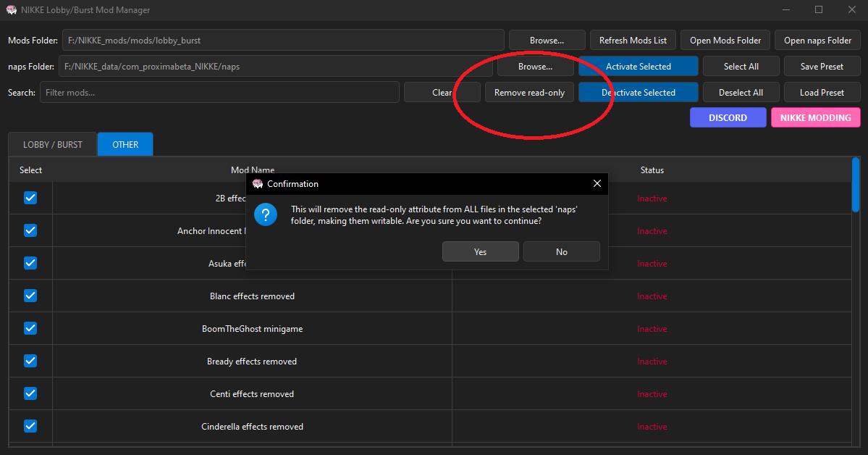This screenshot has width=868, height=455.
Task: Deselect the BoomTheGhost minigame mod
Action: click(x=30, y=328)
